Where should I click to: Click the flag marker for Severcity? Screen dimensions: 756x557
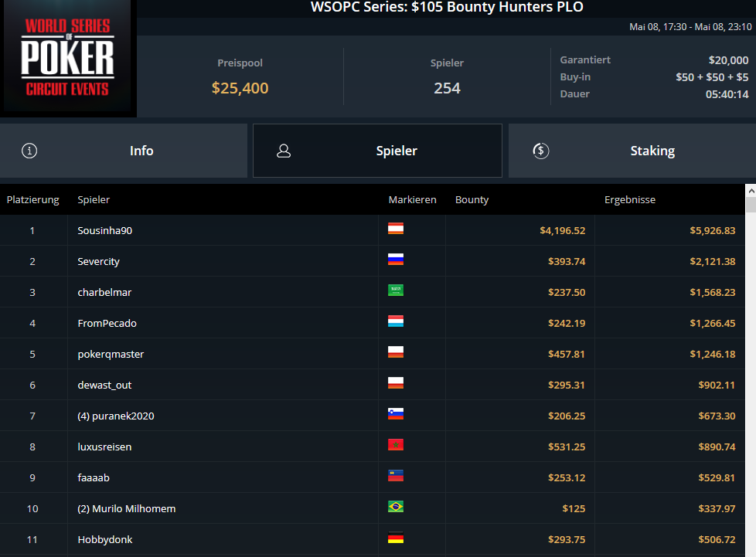pyautogui.click(x=395, y=260)
